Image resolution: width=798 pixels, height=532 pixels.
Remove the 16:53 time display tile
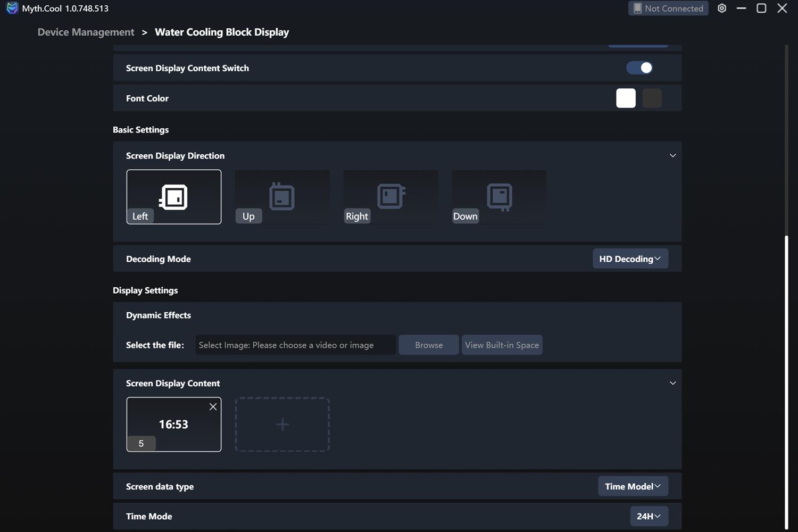213,407
